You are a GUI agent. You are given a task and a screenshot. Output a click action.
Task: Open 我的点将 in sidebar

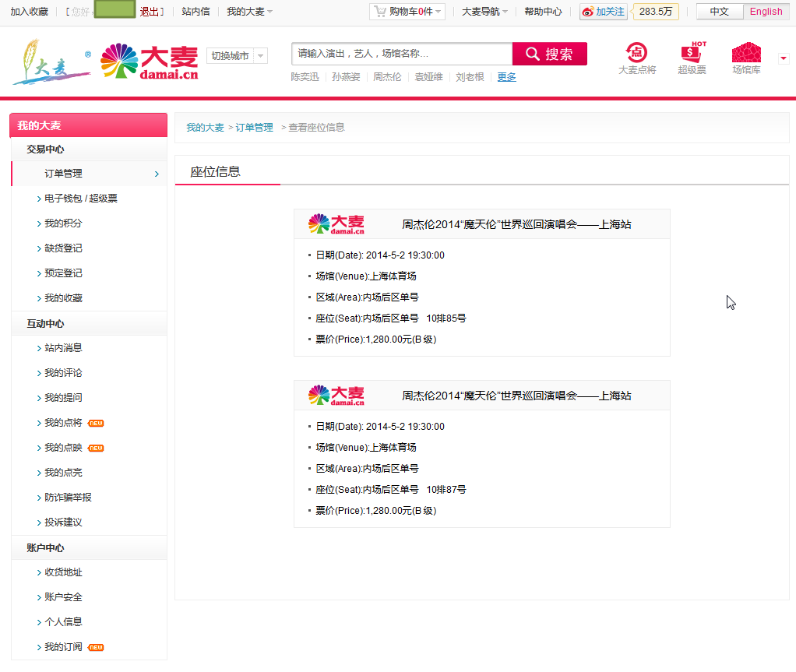pyautogui.click(x=63, y=422)
